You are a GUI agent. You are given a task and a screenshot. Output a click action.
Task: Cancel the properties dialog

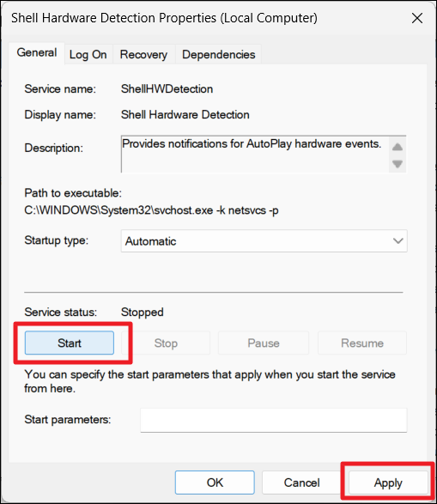tap(301, 483)
